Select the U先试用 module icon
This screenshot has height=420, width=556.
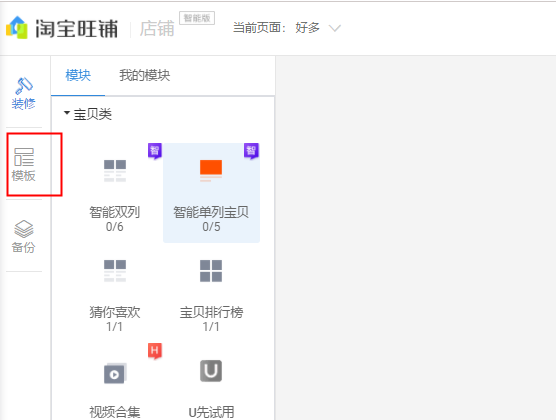(211, 371)
